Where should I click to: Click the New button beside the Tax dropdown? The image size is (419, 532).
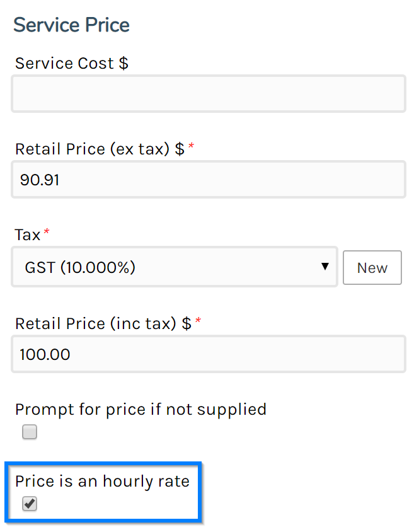tap(372, 267)
